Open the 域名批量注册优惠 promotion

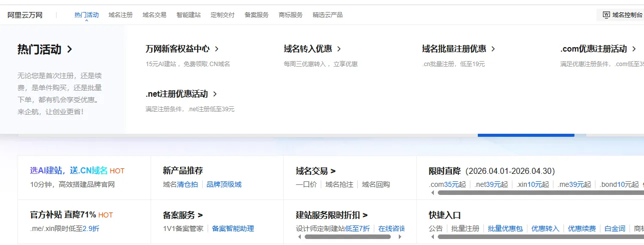(459, 49)
